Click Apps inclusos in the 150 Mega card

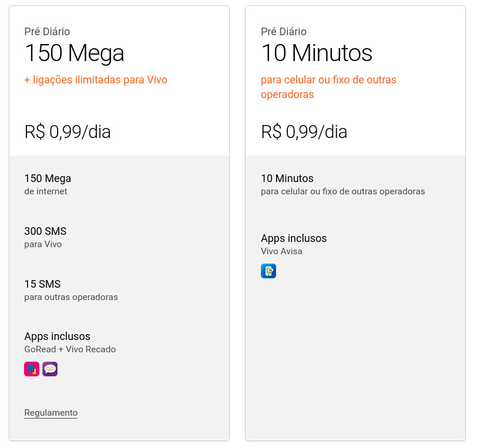[x=57, y=336]
